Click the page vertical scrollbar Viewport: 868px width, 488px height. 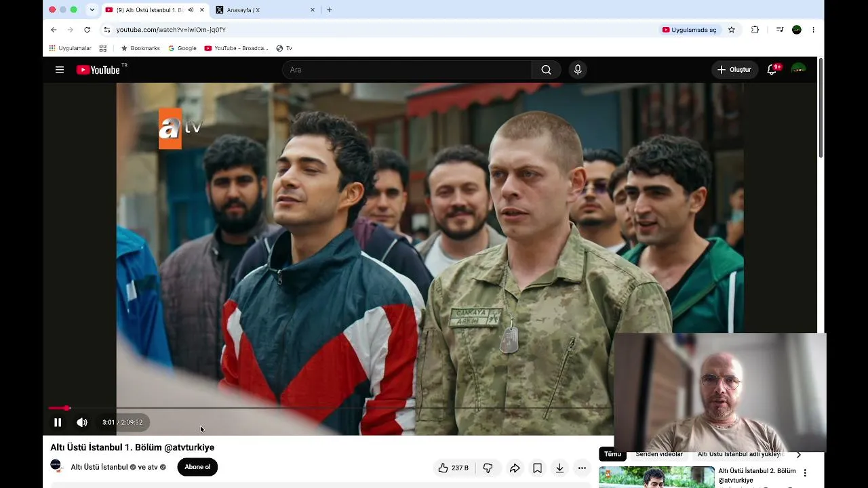(x=821, y=108)
